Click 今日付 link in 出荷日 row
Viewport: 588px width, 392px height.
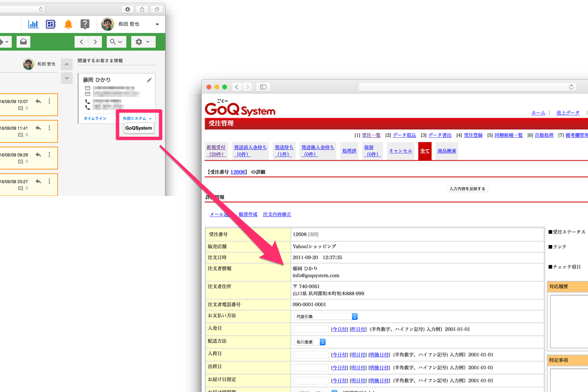click(x=340, y=367)
